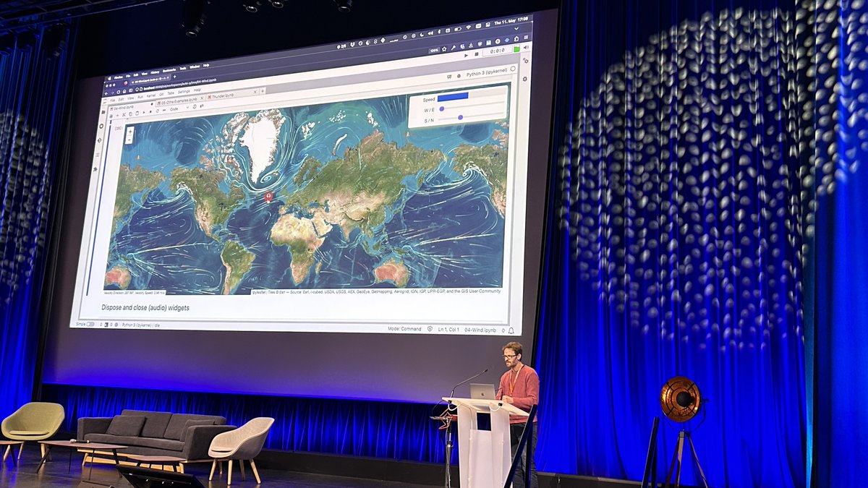Interrupt the kernel with stop icon
This screenshot has height=488, width=868.
coord(150,111)
